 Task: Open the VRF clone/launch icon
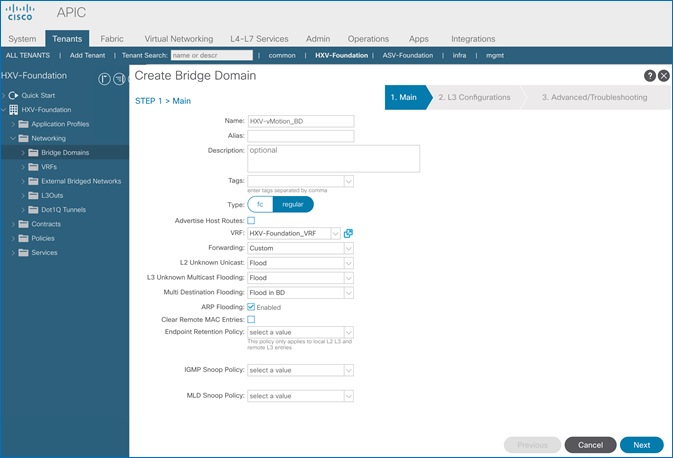click(x=348, y=233)
